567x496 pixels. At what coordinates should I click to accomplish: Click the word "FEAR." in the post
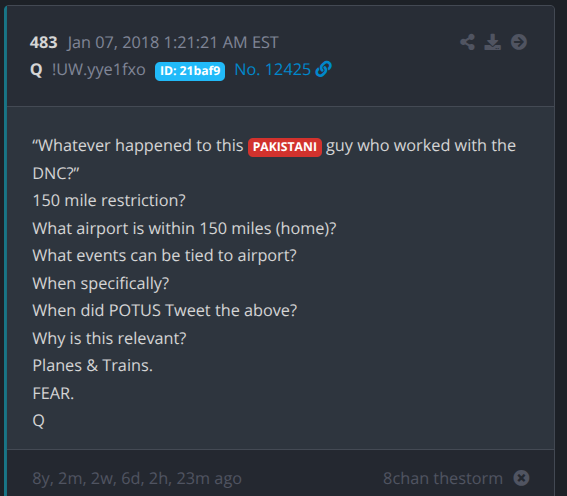point(53,393)
